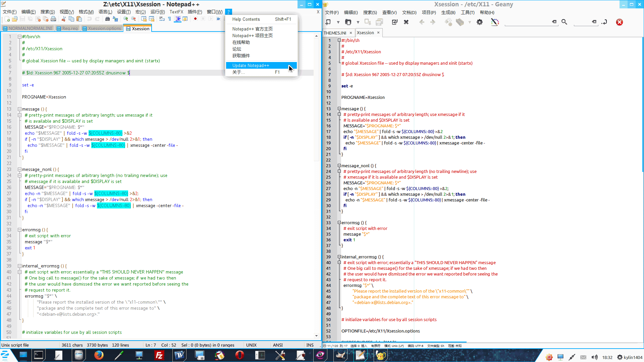Toggle Show indent guide icon in Notepad++
Image resolution: width=644 pixels, height=362 pixels.
[x=178, y=19]
